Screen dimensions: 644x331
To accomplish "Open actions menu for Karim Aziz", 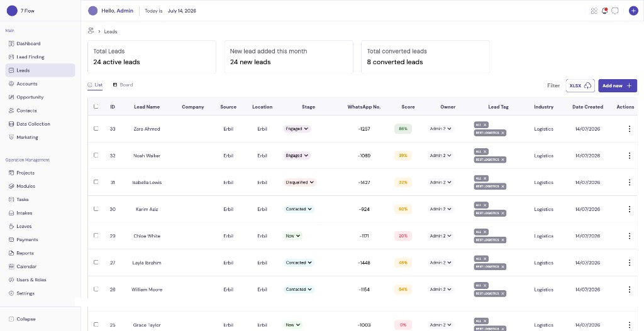I will tap(629, 209).
